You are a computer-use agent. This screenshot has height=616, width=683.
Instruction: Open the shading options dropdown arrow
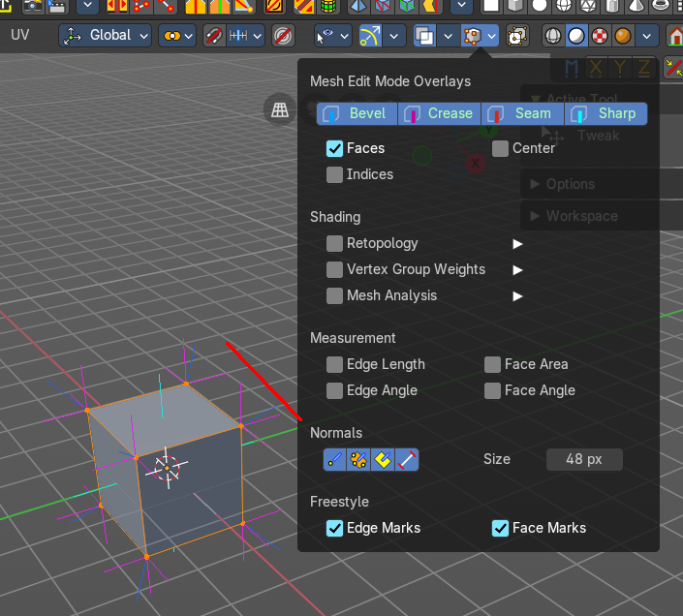point(647,36)
